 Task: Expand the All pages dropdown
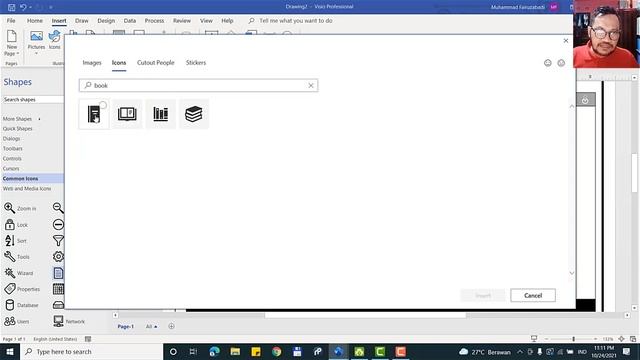pyautogui.click(x=151, y=327)
